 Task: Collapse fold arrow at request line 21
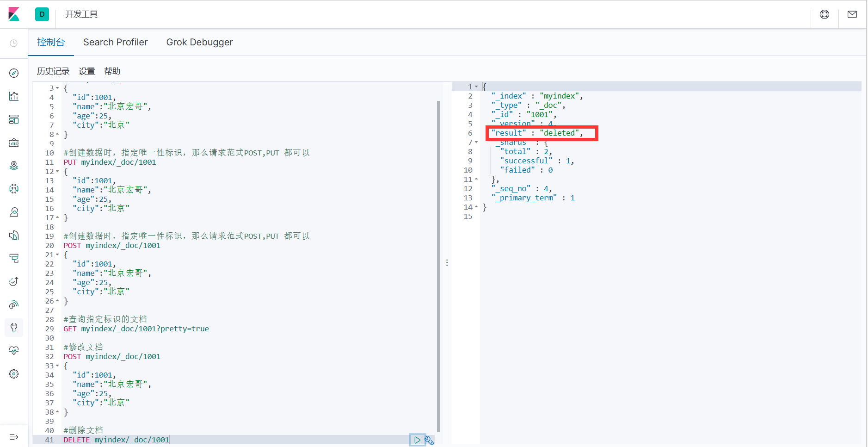pyautogui.click(x=57, y=255)
